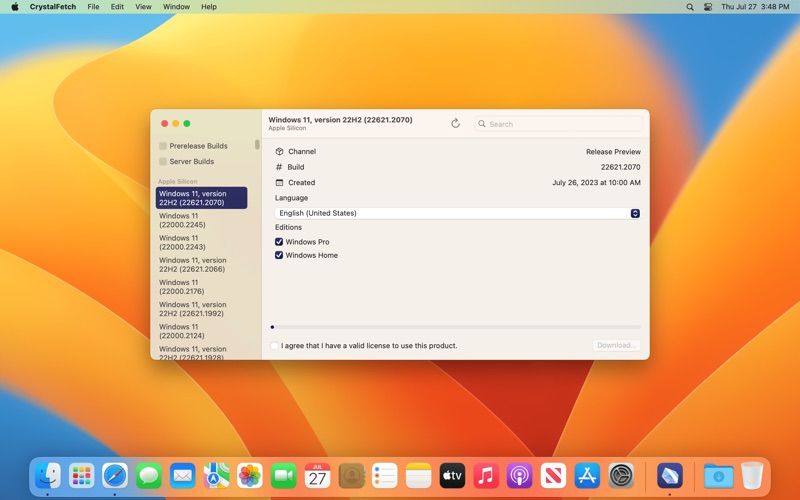
Task: Open Podcasts from the Dock
Action: pyautogui.click(x=520, y=476)
